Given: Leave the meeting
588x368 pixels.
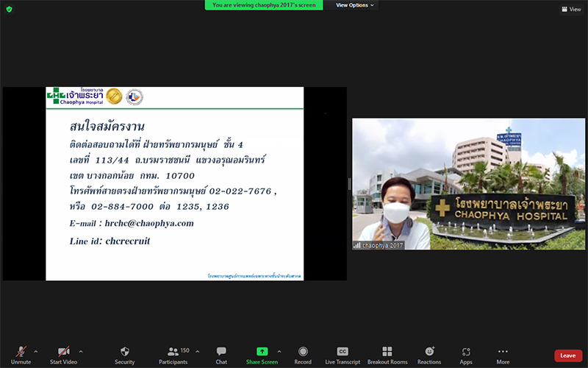Looking at the screenshot, I should 567,355.
